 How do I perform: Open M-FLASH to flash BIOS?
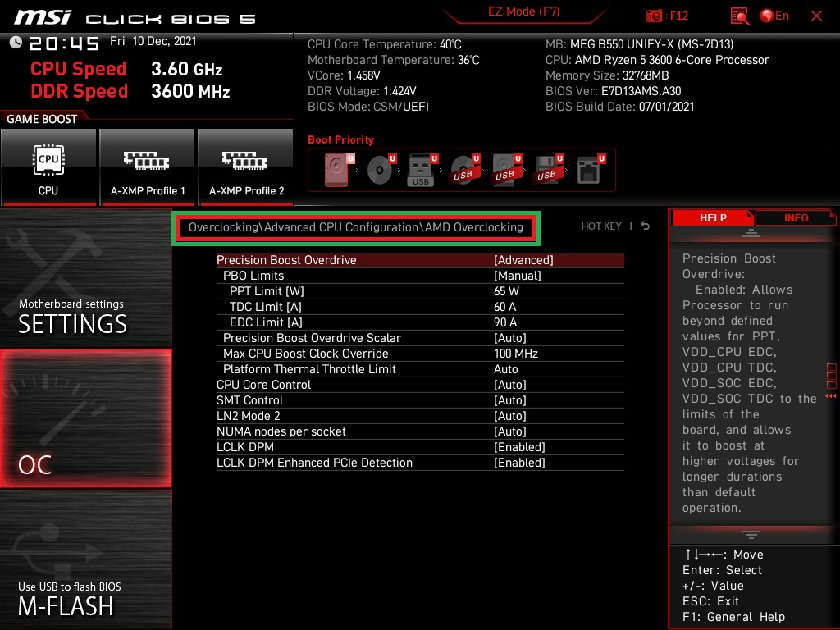pyautogui.click(x=85, y=559)
